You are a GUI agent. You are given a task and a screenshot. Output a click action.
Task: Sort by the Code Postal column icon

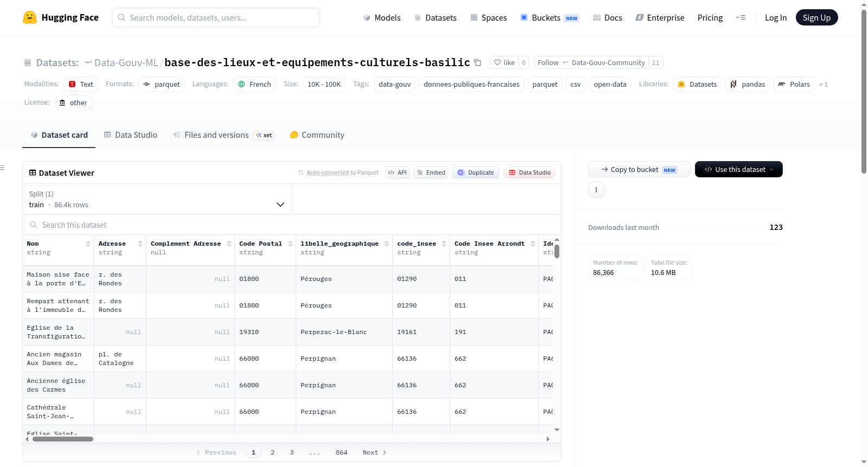click(x=290, y=244)
